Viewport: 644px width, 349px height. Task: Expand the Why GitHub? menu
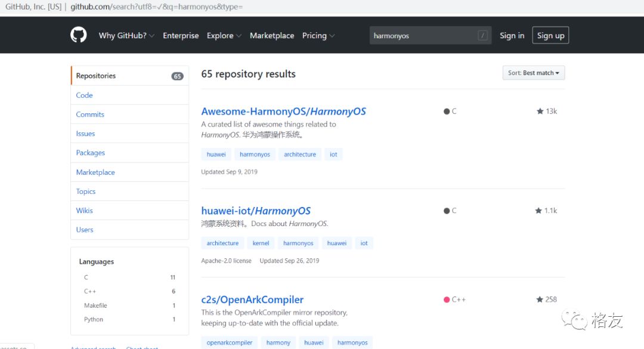pos(126,35)
